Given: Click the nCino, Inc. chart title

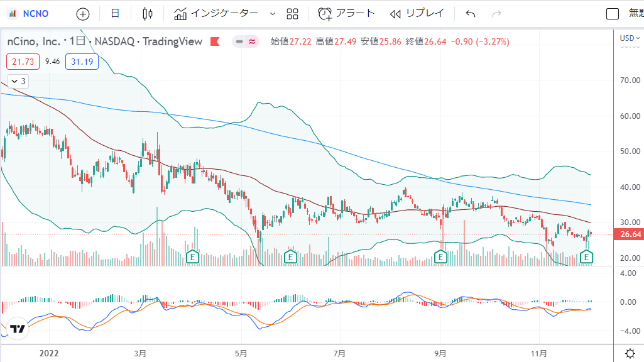Looking at the screenshot, I should click(34, 41).
